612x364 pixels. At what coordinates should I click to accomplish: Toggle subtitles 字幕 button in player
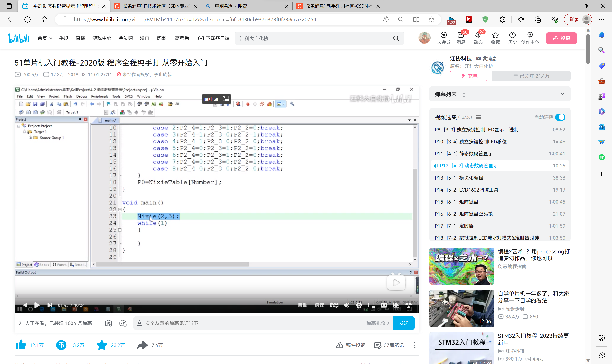(334, 305)
